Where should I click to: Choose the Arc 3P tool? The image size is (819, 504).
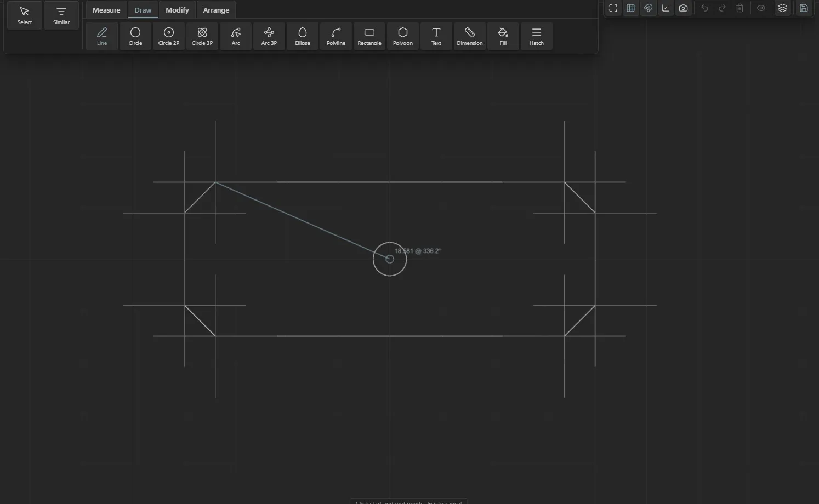coord(269,36)
